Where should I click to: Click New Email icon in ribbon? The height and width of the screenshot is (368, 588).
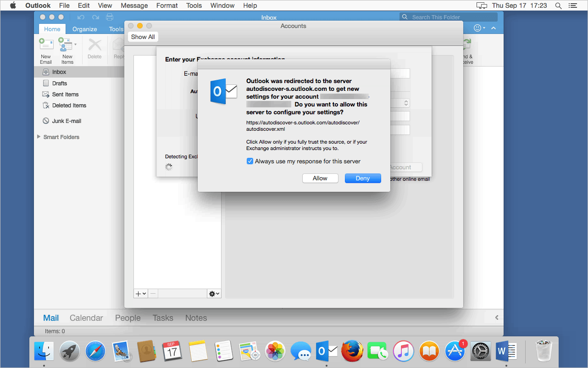point(46,45)
